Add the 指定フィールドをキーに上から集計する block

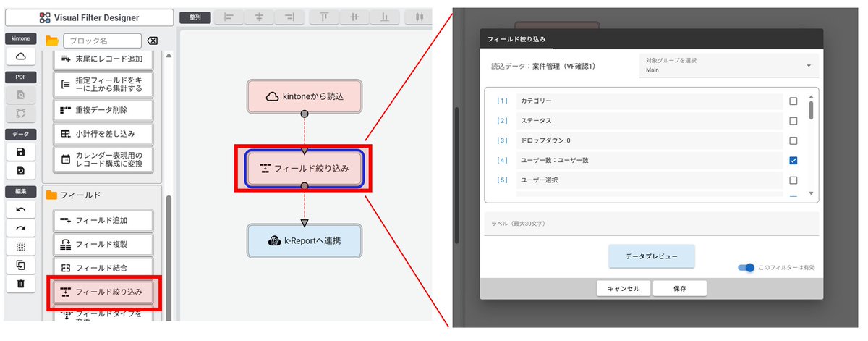pos(103,83)
